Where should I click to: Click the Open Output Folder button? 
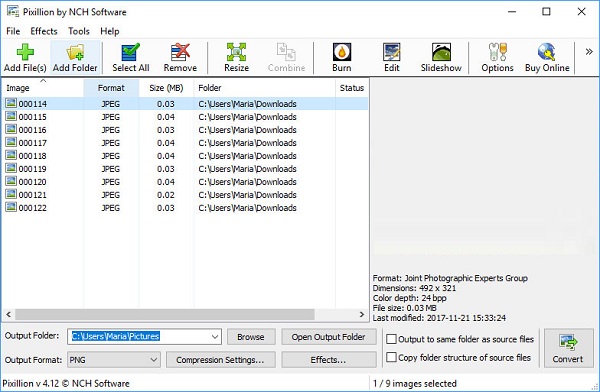(328, 337)
